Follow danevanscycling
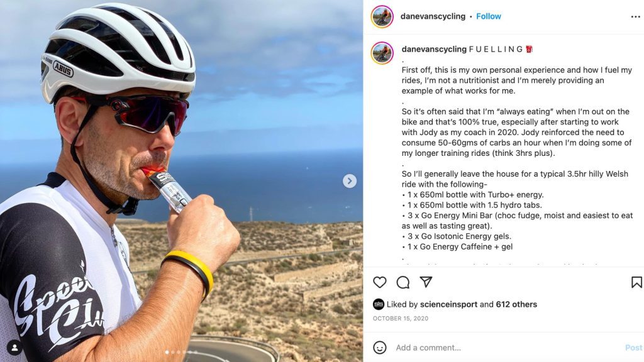Screen dimensions: 644x362 coord(489,16)
